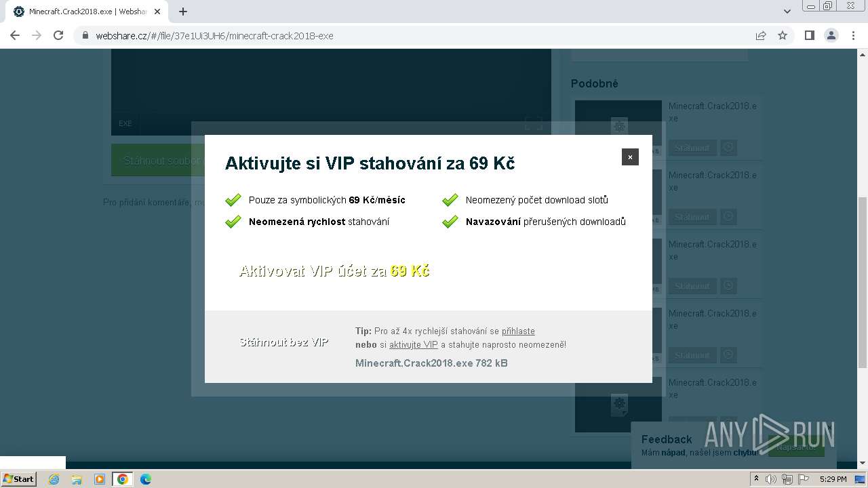Reload the webshare page
This screenshot has width=868, height=488.
pyautogui.click(x=58, y=36)
